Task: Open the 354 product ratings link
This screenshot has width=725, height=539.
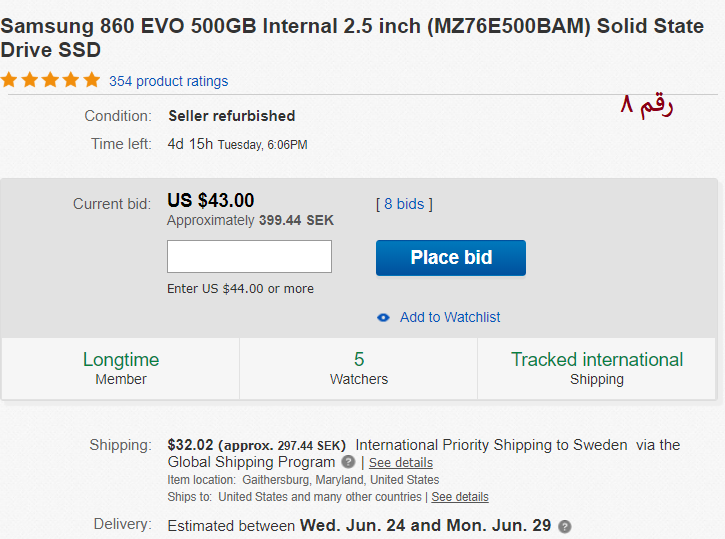Action: click(x=168, y=81)
